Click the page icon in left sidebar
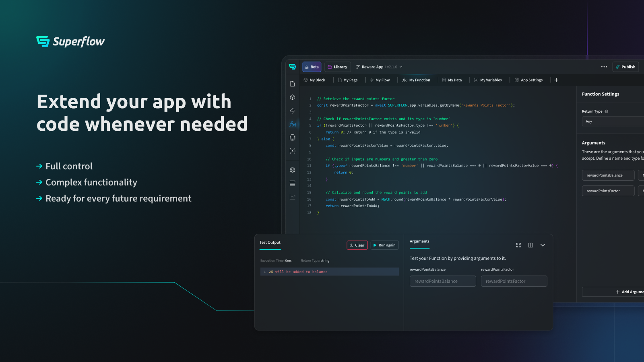 coord(293,84)
